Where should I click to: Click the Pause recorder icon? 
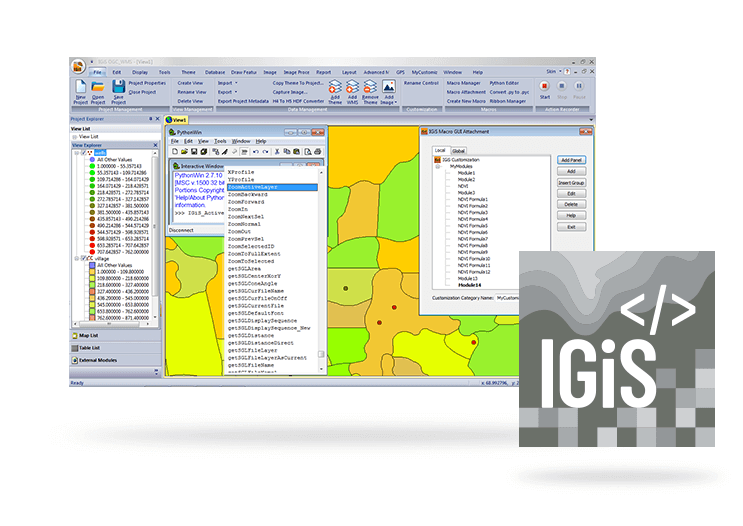[579, 86]
